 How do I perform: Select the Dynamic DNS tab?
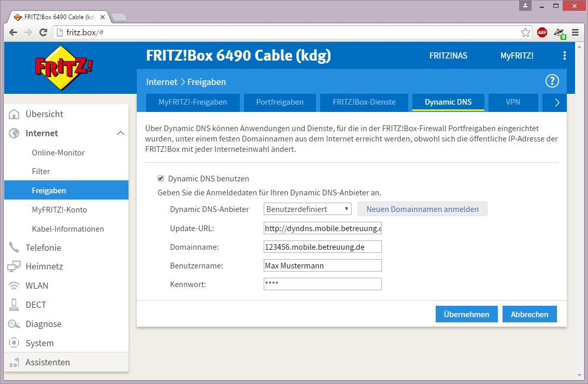[448, 103]
